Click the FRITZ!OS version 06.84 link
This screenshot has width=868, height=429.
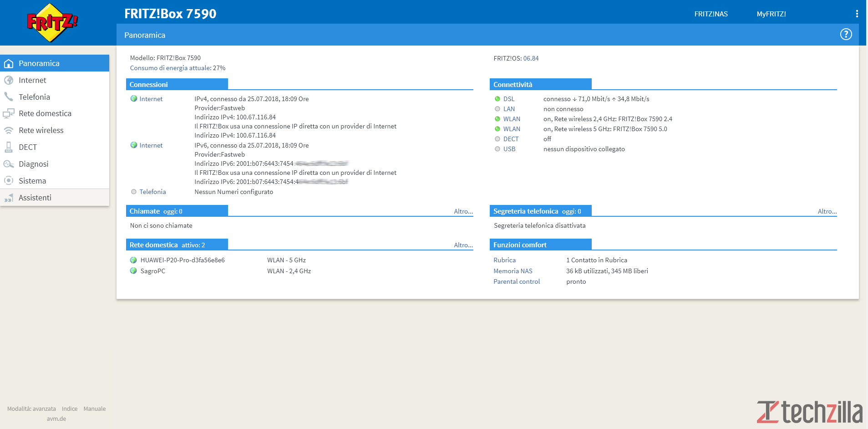tap(531, 58)
